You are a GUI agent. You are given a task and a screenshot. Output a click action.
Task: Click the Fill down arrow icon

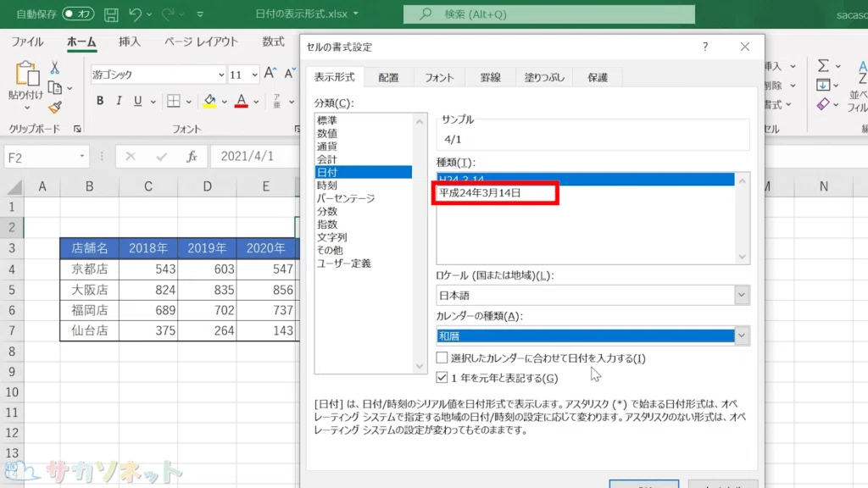point(823,86)
